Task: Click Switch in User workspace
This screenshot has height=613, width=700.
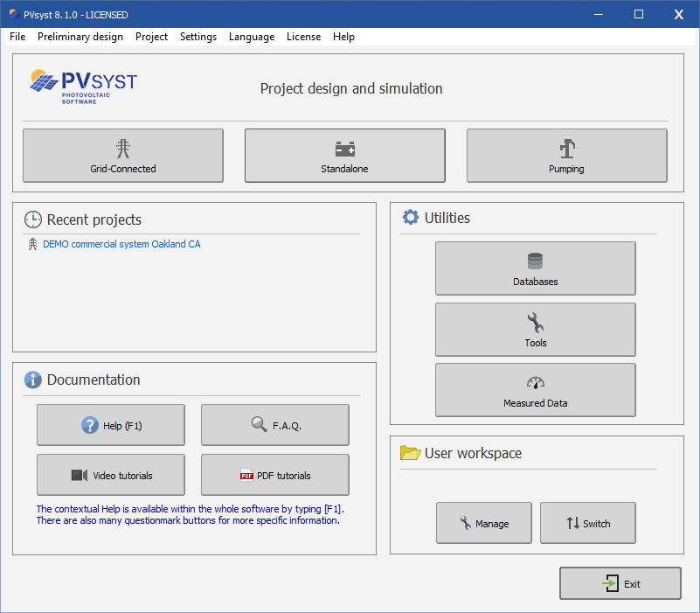Action: [x=587, y=523]
